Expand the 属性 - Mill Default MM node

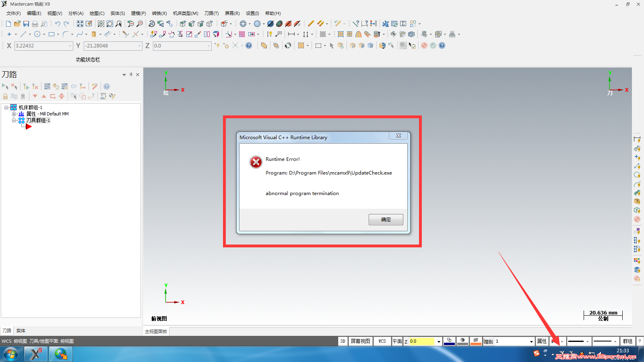pyautogui.click(x=14, y=114)
